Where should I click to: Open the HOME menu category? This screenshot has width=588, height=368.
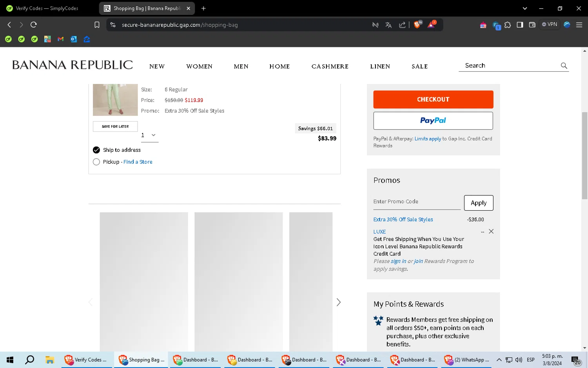[x=279, y=66]
